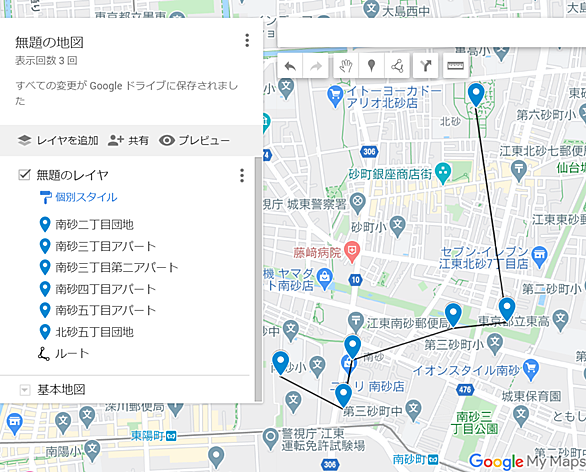
Task: Click the イトーヨーカドー shopping cart icon
Action: tap(335, 95)
